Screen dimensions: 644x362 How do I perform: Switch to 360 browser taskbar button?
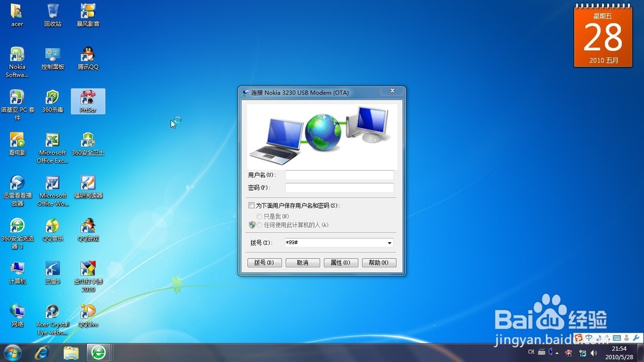tap(99, 352)
